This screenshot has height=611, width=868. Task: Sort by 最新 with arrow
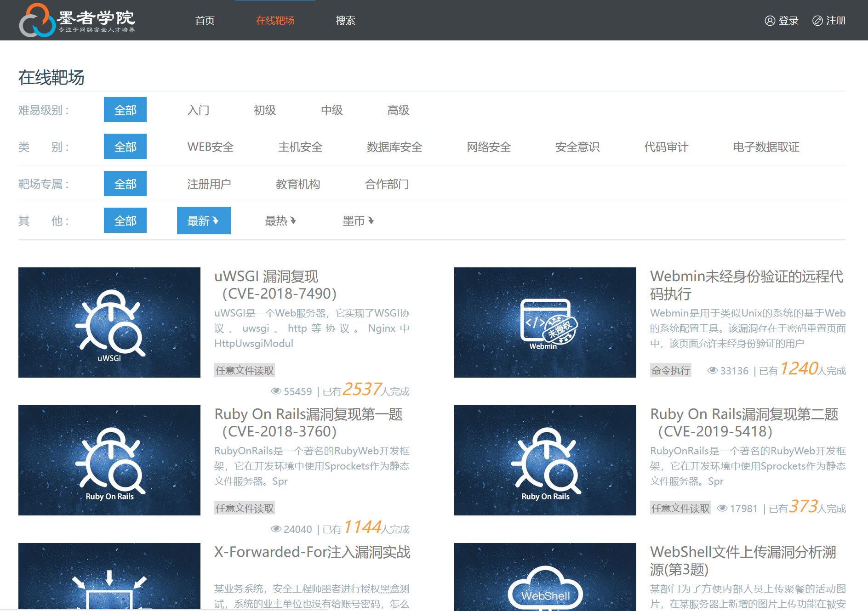point(203,221)
